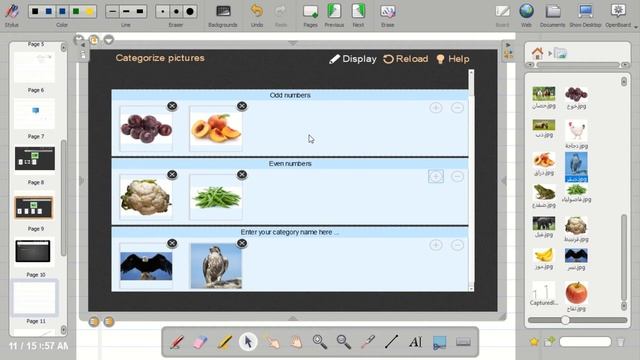
Task: Click minus icon in Even numbers category
Action: pyautogui.click(x=458, y=176)
